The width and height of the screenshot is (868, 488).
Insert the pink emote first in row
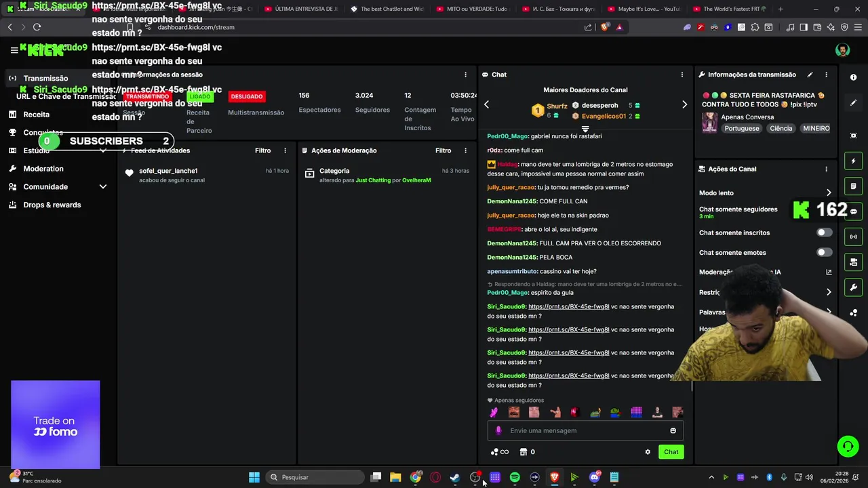[x=494, y=412]
